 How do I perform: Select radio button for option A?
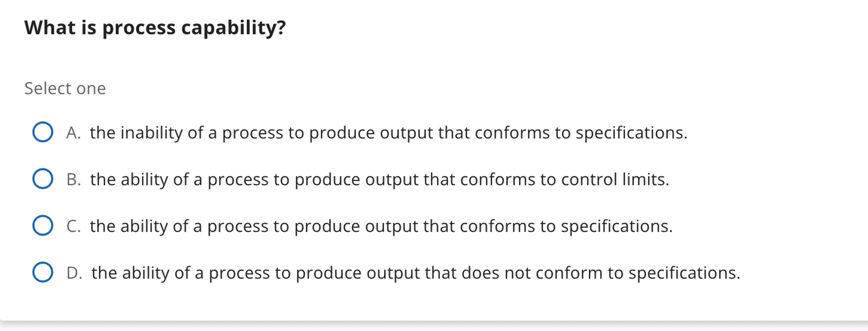(x=43, y=132)
